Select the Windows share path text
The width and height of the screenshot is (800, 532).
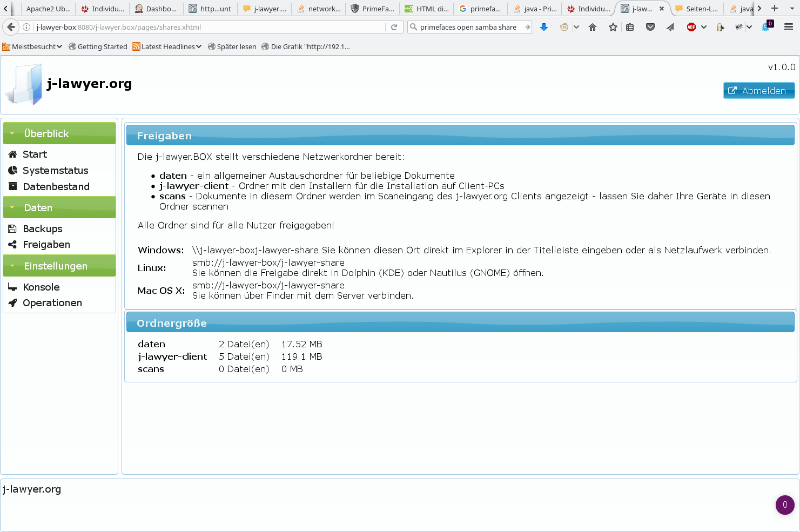[256, 250]
